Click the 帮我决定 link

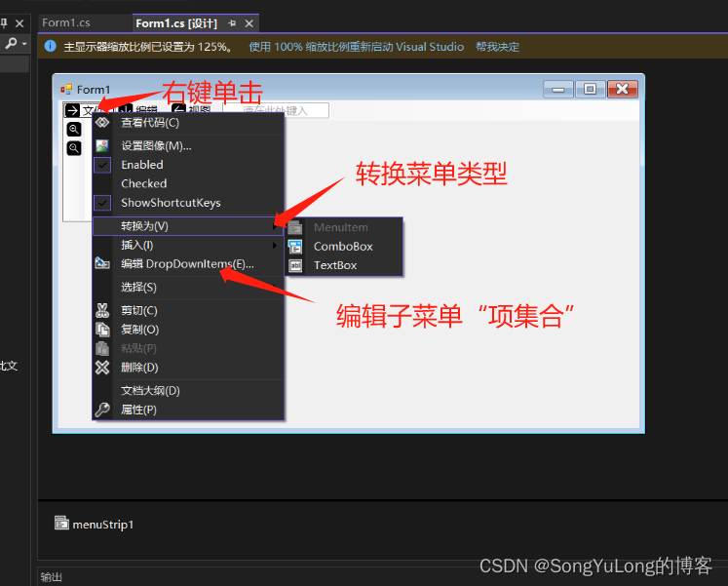[x=497, y=47]
